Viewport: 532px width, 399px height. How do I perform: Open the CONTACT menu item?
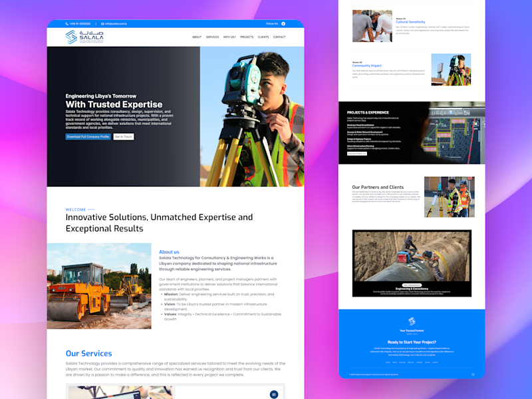[x=279, y=37]
